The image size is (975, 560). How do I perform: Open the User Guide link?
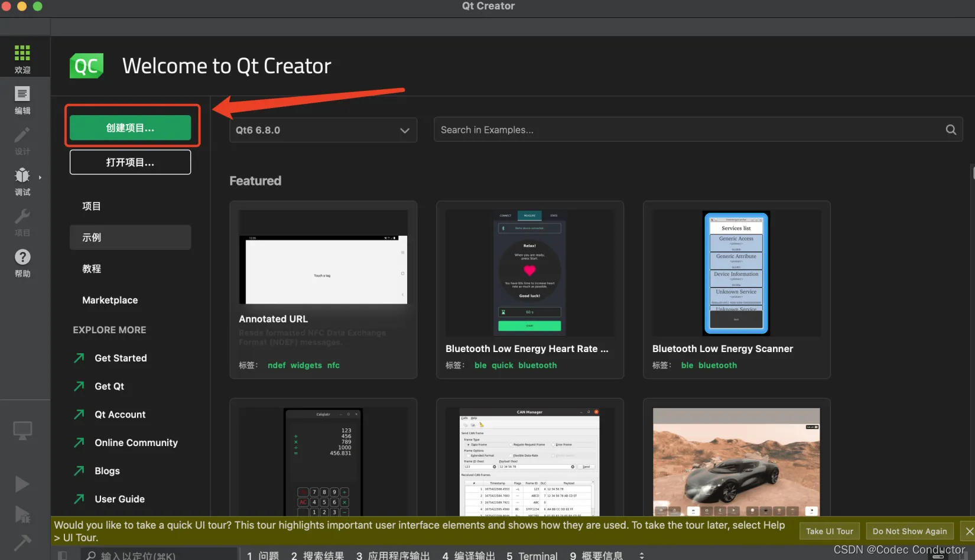tap(119, 499)
